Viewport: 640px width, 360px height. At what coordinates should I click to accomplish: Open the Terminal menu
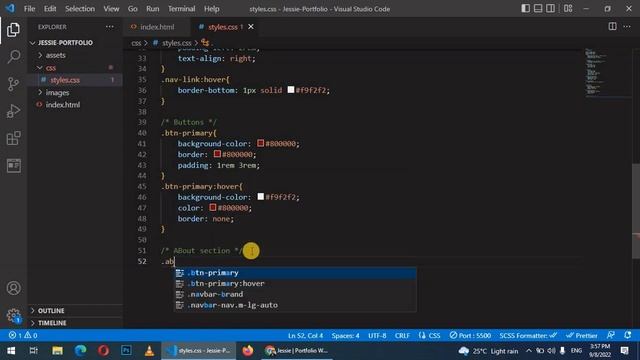point(181,9)
